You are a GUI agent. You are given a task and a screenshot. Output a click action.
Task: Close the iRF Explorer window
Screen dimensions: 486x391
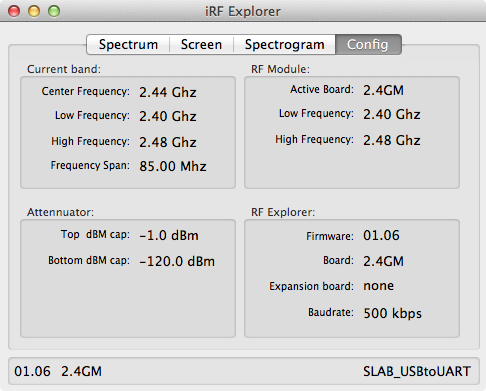(x=14, y=11)
